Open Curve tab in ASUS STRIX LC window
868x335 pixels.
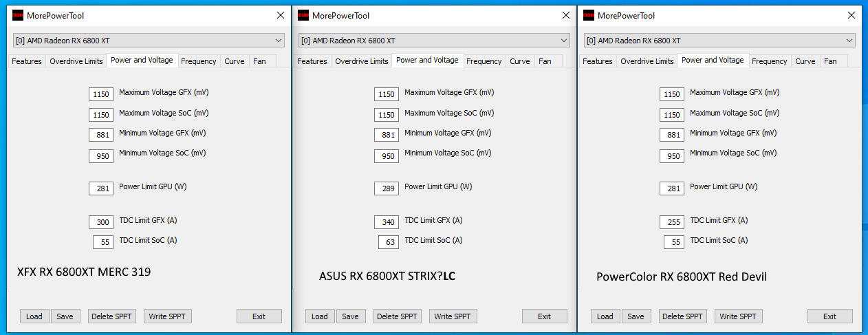click(x=520, y=61)
